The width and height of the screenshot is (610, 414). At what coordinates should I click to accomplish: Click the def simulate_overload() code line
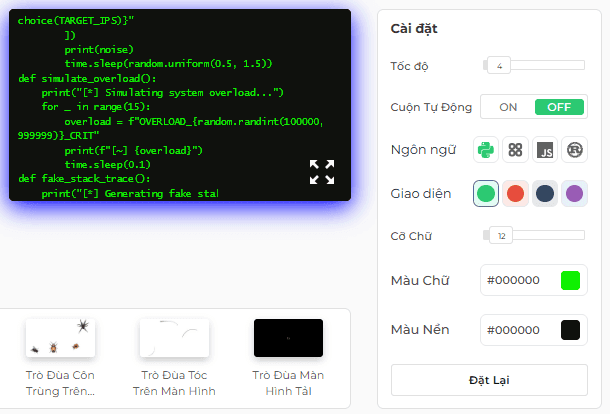(87, 79)
